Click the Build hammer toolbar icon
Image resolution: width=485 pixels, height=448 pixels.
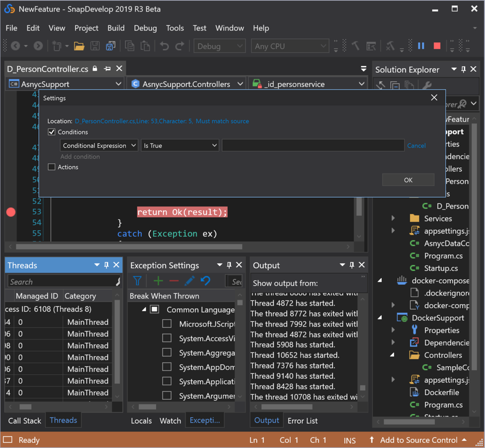tap(356, 46)
